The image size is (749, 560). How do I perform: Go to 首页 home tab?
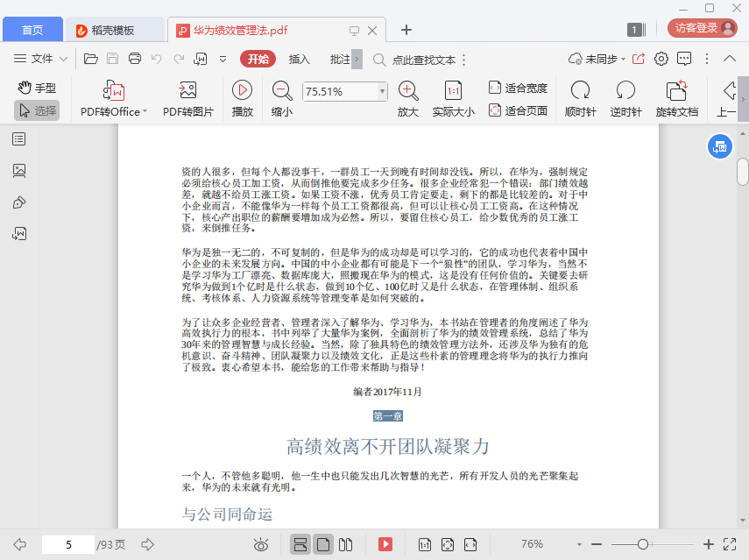click(32, 30)
